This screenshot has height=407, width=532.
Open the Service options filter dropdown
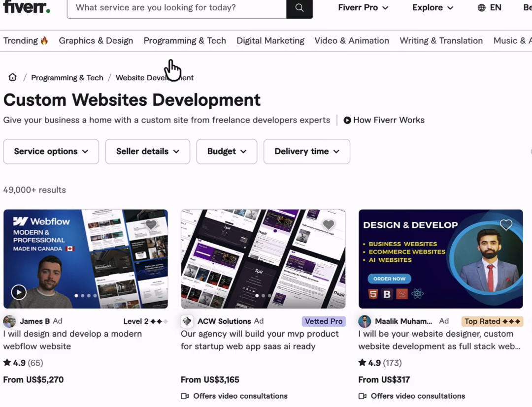tap(51, 152)
